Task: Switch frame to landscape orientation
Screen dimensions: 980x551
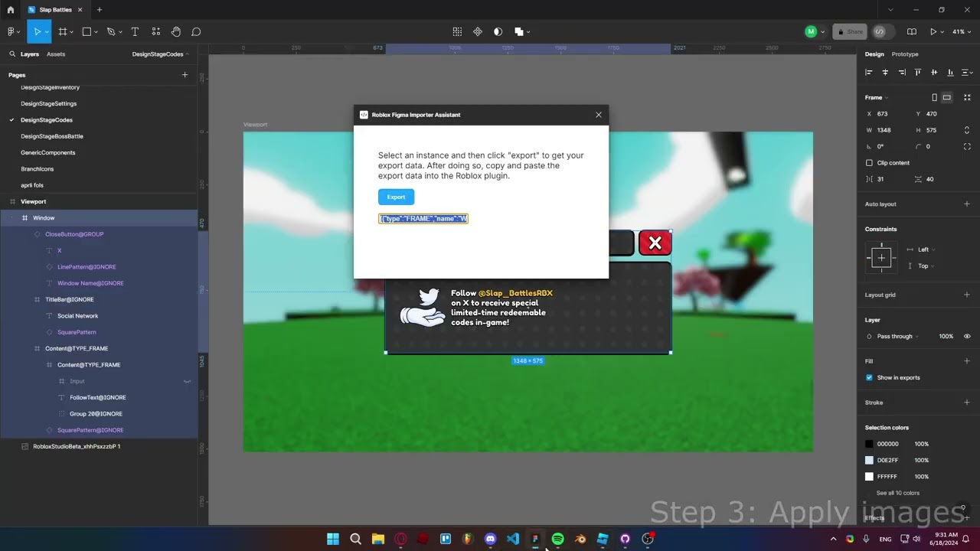Action: pos(947,98)
